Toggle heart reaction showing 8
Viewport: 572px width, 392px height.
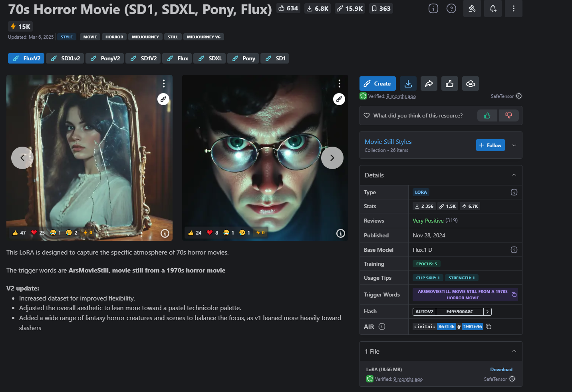coord(213,233)
